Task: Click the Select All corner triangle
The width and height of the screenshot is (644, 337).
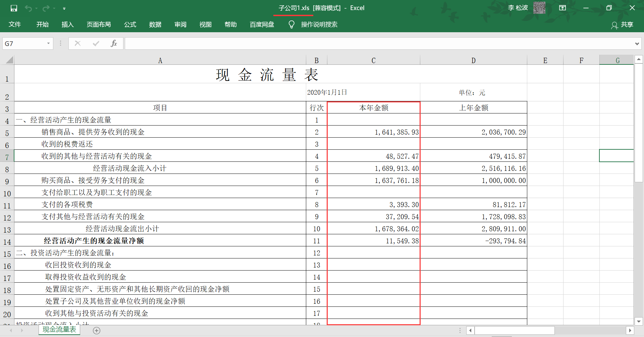Action: 9,60
